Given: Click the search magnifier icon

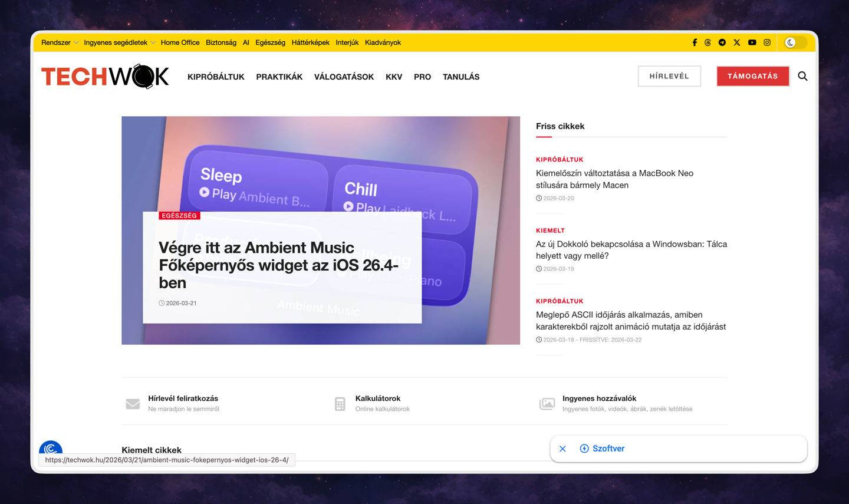Looking at the screenshot, I should tap(802, 76).
